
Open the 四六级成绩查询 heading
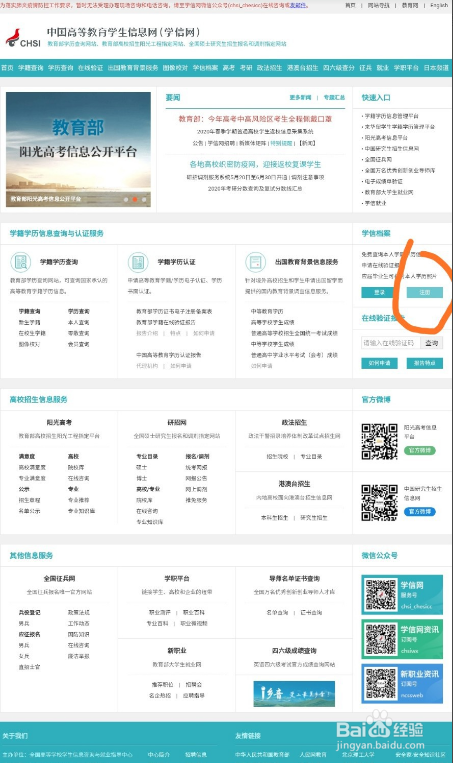tap(294, 651)
